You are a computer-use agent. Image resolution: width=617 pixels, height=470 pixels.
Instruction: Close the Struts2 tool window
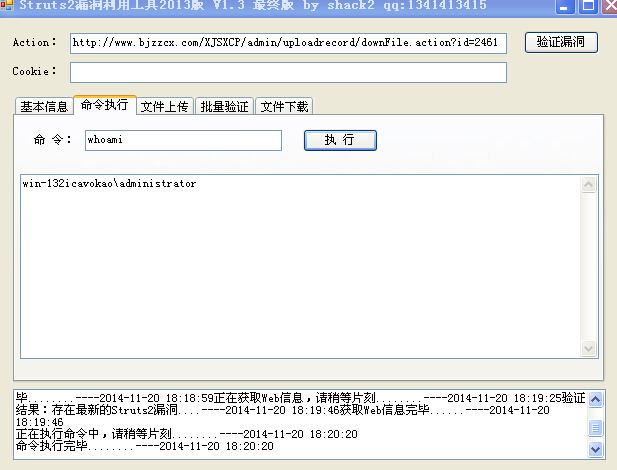tap(610, 6)
